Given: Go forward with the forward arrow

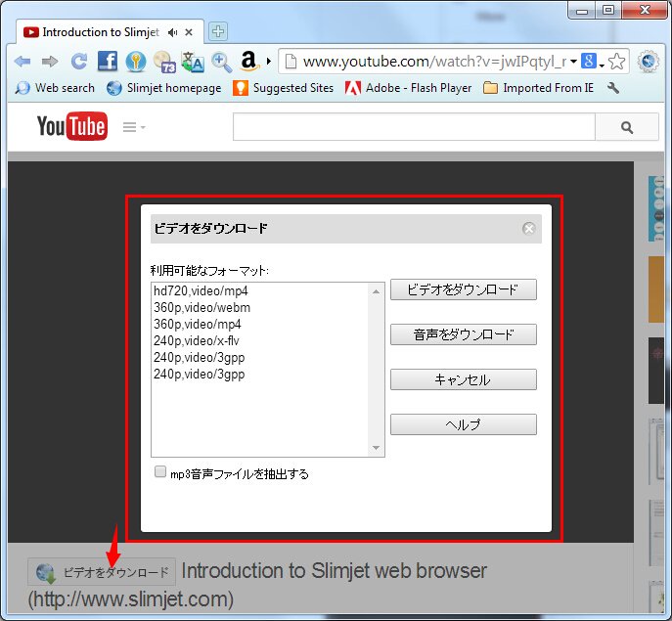Looking at the screenshot, I should (x=50, y=62).
